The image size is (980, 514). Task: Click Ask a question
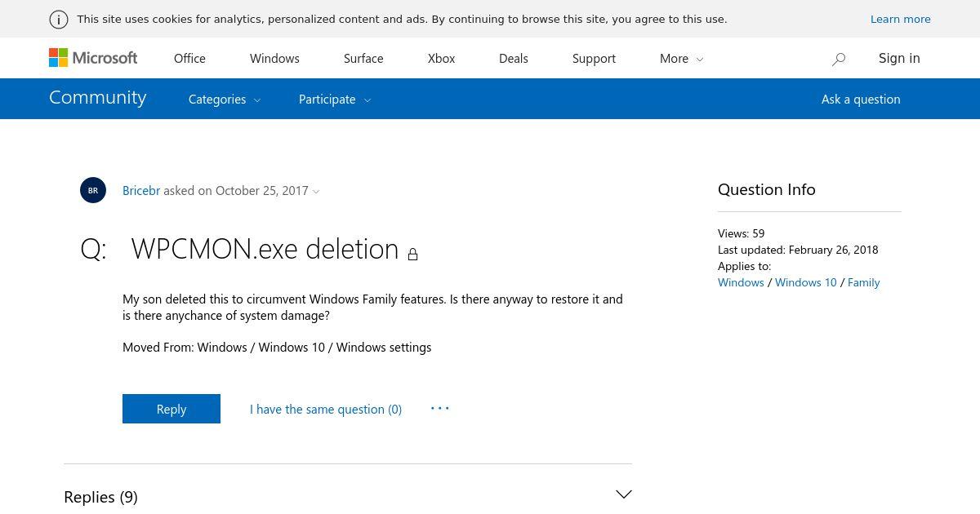click(x=861, y=100)
